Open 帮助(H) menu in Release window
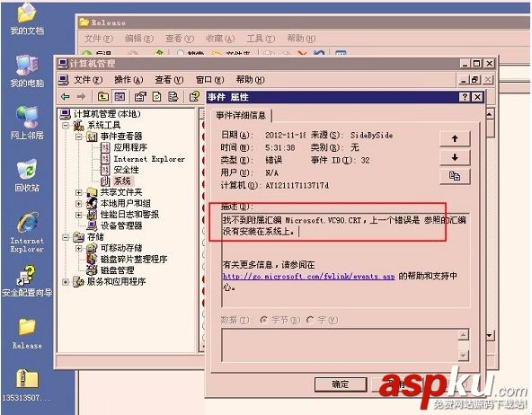Viewport: 532px width, 415px height. click(x=301, y=39)
